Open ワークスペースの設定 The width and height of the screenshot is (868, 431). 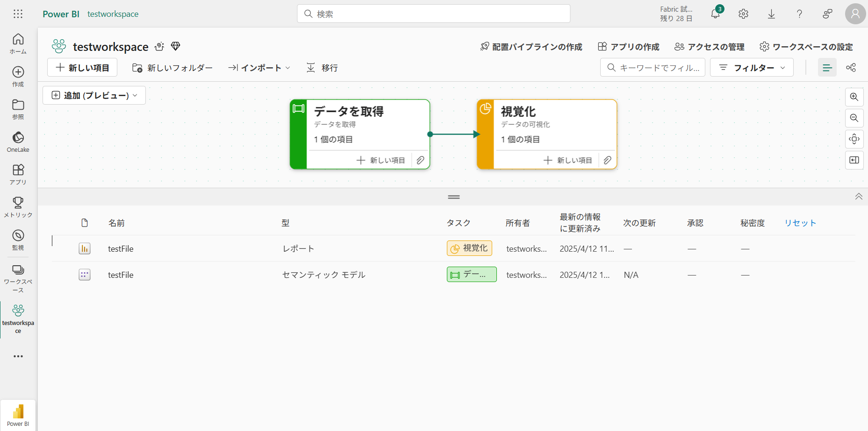806,47
